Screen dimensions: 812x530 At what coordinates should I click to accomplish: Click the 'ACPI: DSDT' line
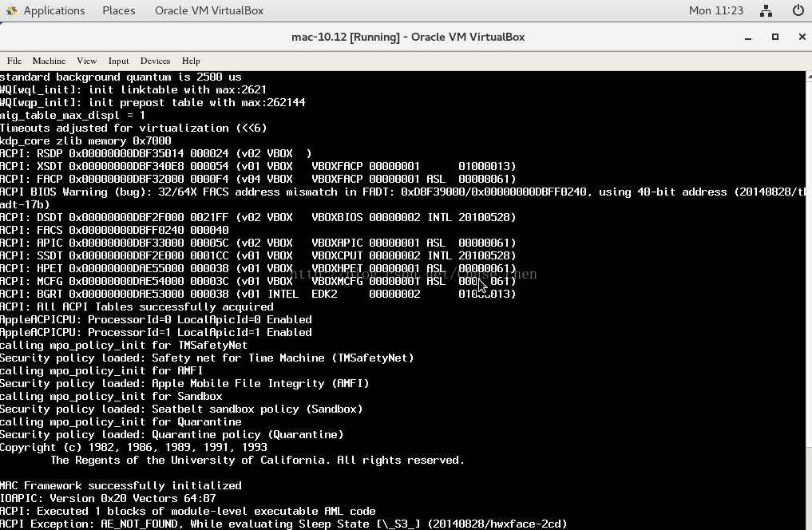pos(258,217)
